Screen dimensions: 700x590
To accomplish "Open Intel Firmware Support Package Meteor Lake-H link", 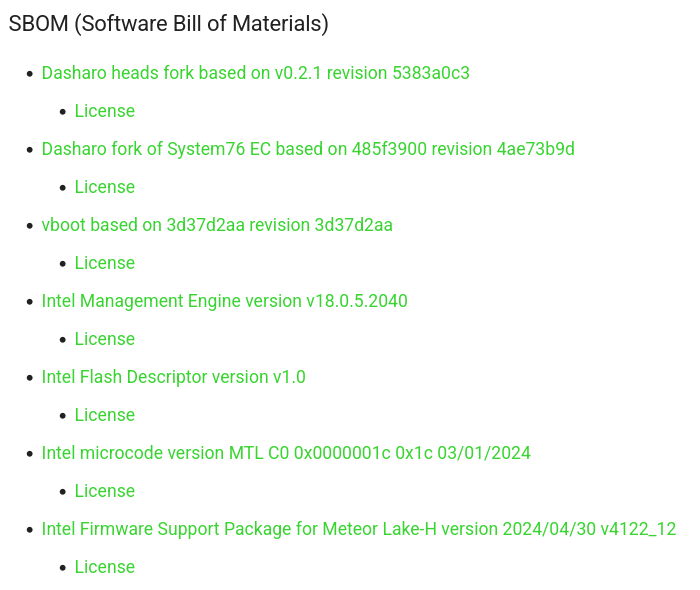I will point(358,529).
